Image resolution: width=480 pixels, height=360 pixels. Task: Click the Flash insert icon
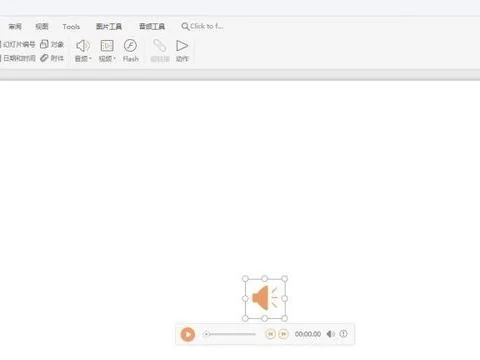coord(130,45)
